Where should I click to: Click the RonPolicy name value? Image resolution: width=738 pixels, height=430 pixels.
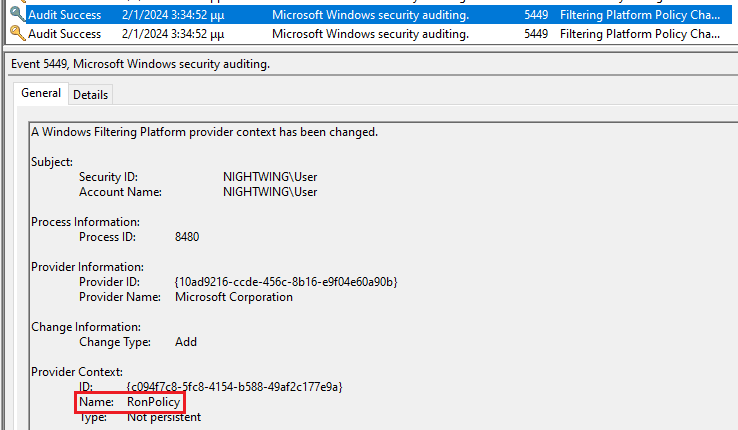(153, 402)
